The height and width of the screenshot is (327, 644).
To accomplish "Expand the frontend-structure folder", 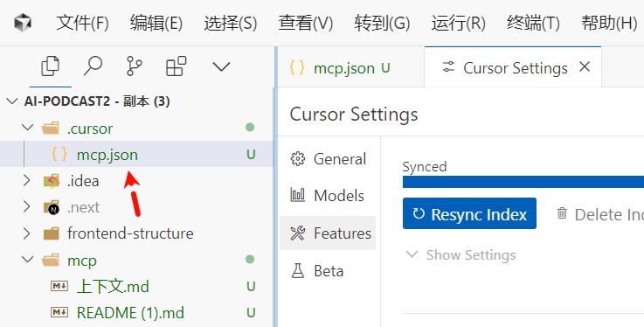I will pos(27,233).
